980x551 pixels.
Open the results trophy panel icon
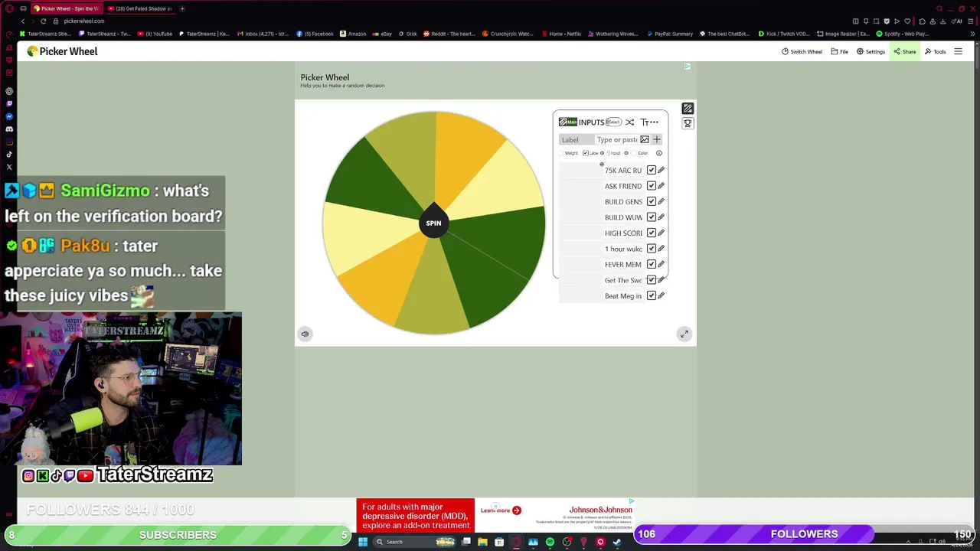[688, 123]
